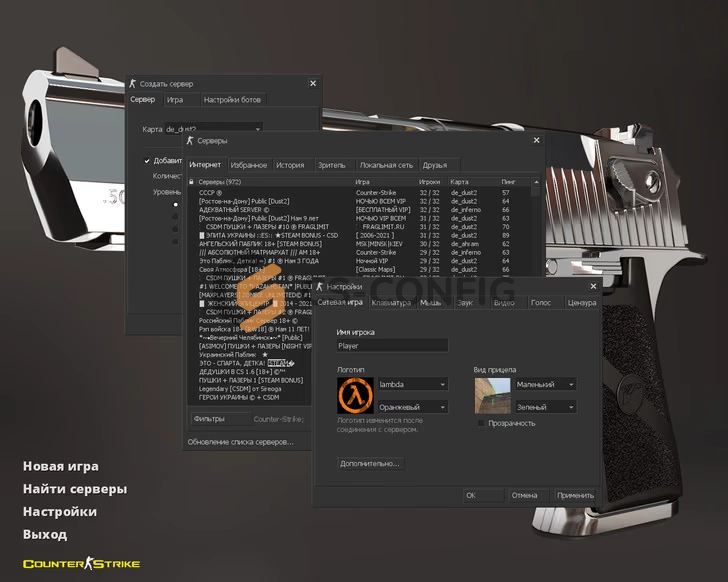
Task: Close the Создать сервер window
Action: pyautogui.click(x=313, y=84)
